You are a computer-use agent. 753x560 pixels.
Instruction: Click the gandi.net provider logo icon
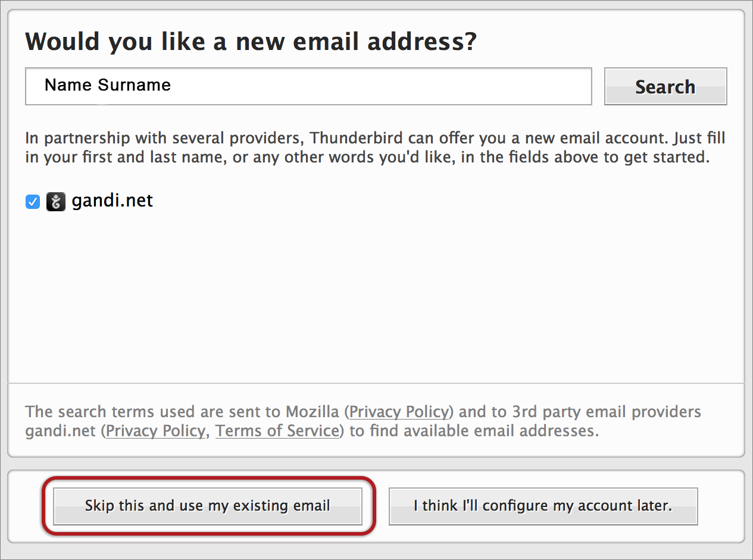pyautogui.click(x=55, y=202)
